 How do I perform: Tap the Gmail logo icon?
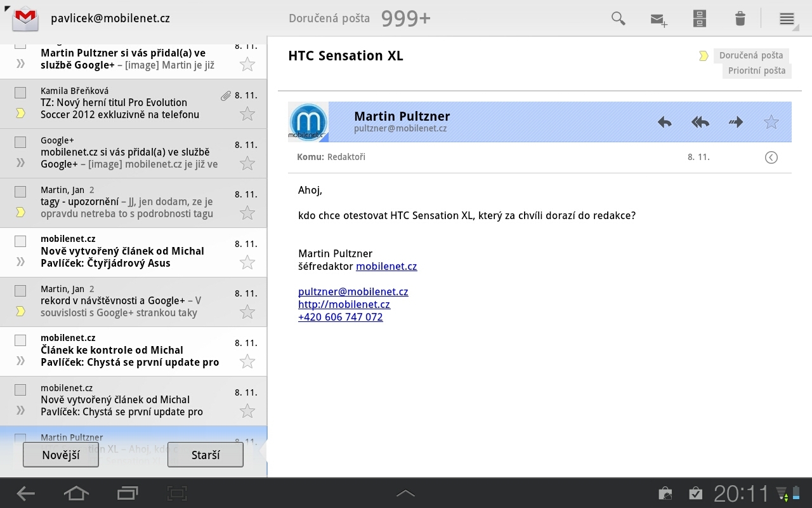pos(25,18)
